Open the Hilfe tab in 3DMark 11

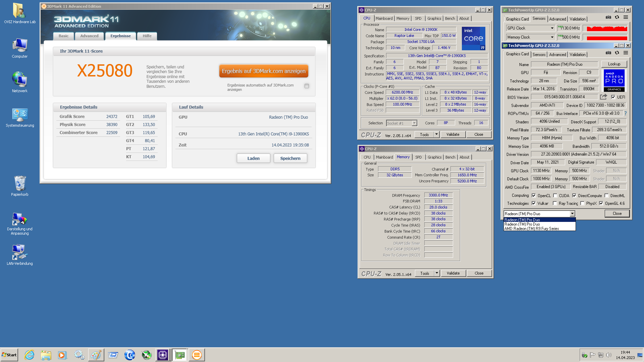(x=147, y=36)
